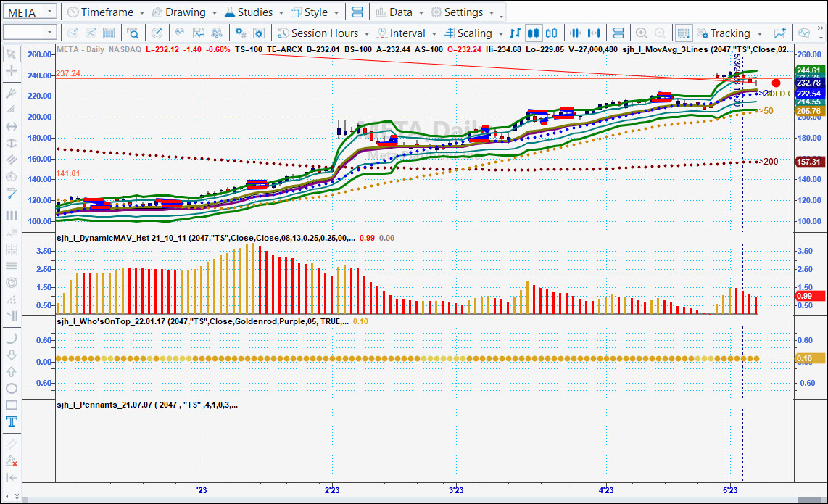Open the Data menu

pyautogui.click(x=399, y=12)
